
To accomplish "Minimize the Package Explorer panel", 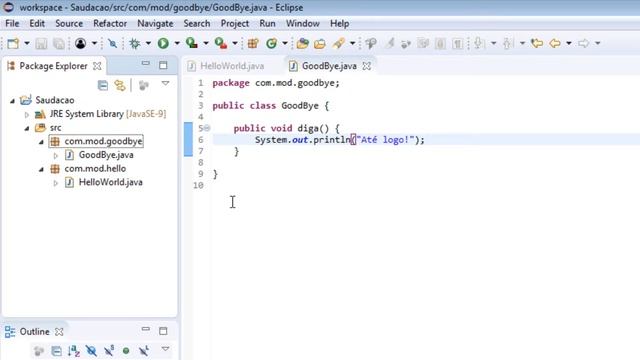I will 146,64.
